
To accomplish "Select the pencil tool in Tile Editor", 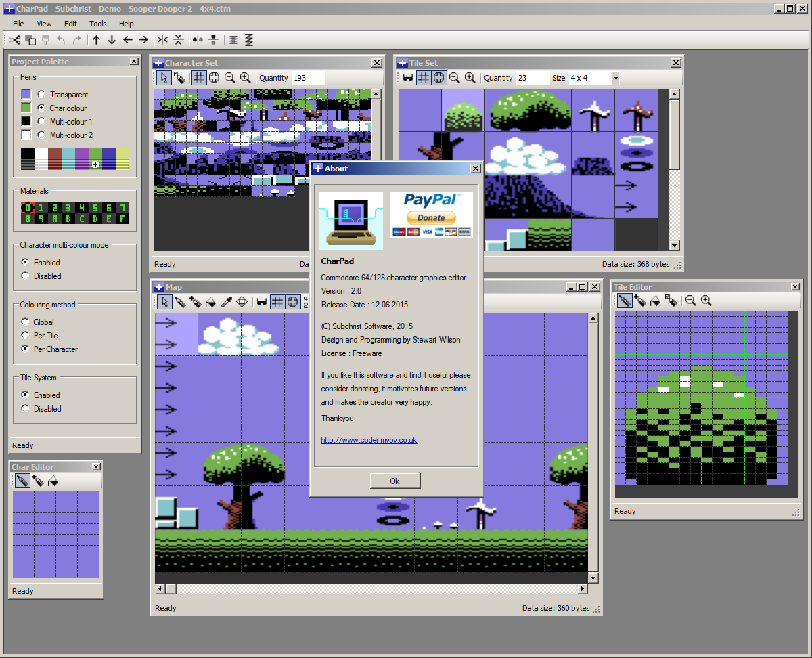I will [x=625, y=301].
